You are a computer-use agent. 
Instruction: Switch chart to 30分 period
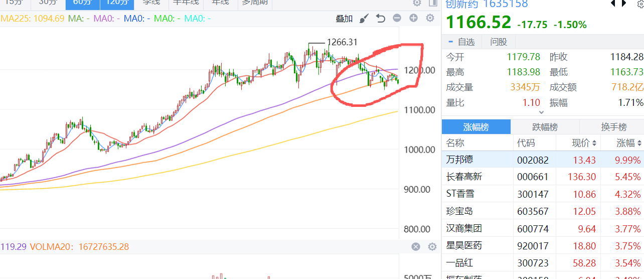[48, 3]
